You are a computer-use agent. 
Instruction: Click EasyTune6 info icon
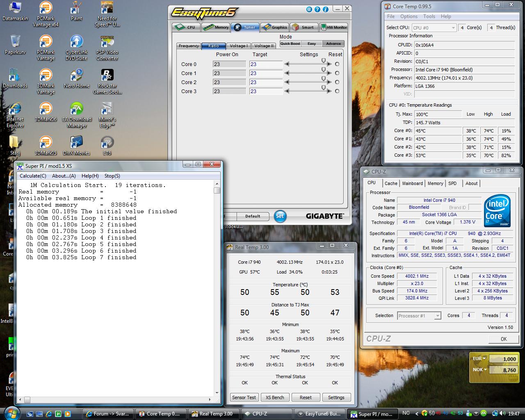tap(326, 9)
